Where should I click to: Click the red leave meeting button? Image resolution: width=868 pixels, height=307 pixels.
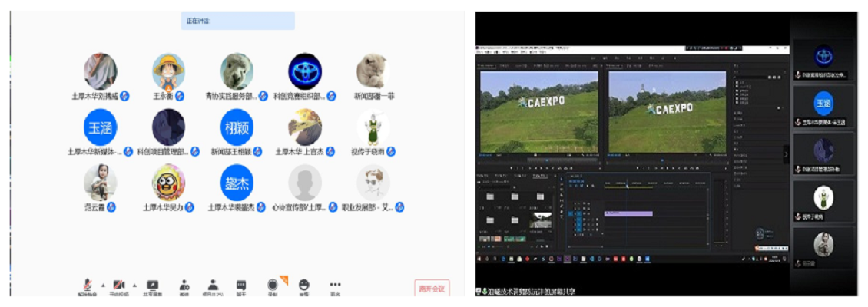(x=432, y=289)
